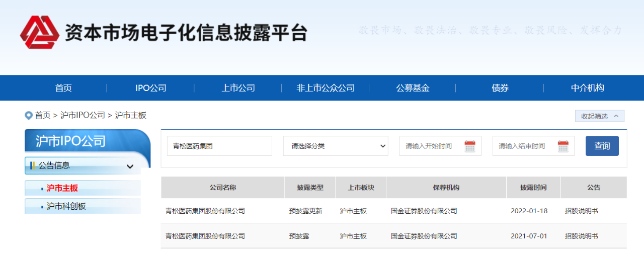This screenshot has width=644, height=257.
Task: Click 沪市主板 cell in 2022-01-18 row
Action: click(353, 211)
